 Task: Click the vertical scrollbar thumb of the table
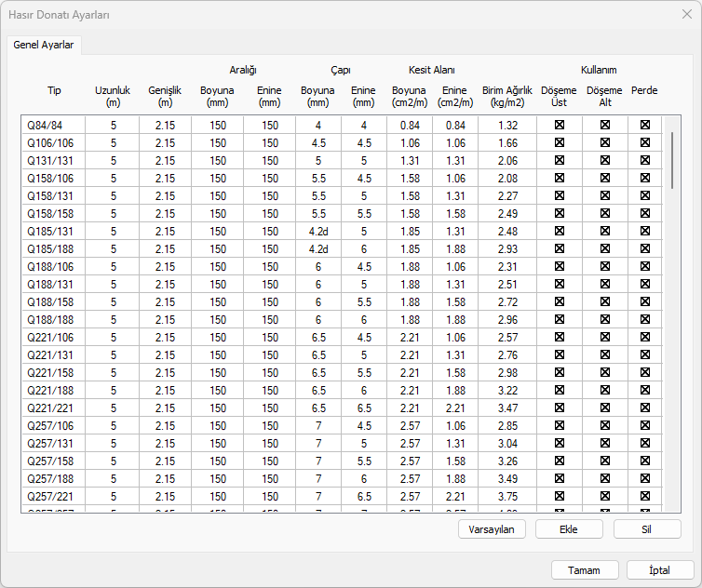click(671, 160)
